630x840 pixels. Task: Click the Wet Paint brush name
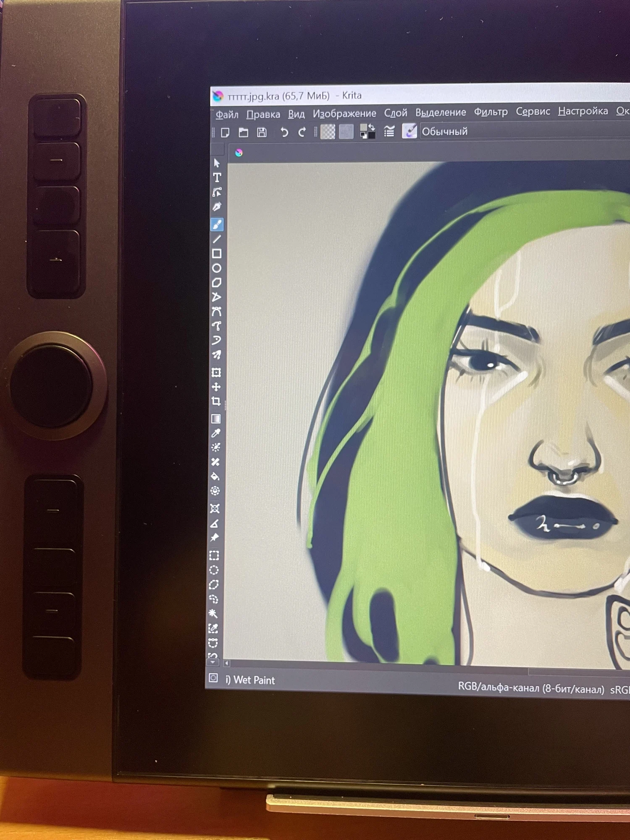tap(250, 680)
